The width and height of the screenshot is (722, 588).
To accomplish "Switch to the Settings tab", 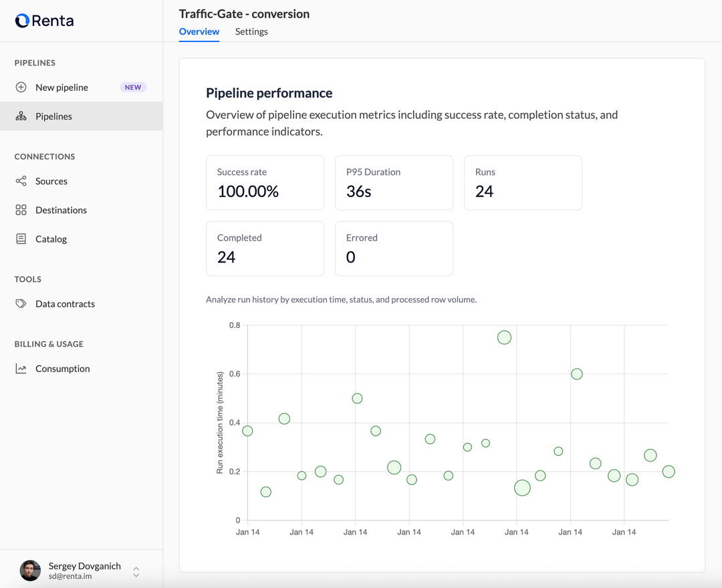I will (x=251, y=31).
